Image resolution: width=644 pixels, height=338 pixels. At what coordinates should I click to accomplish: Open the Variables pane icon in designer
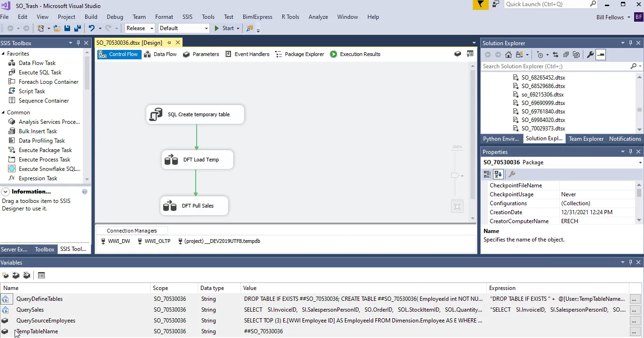[458, 54]
